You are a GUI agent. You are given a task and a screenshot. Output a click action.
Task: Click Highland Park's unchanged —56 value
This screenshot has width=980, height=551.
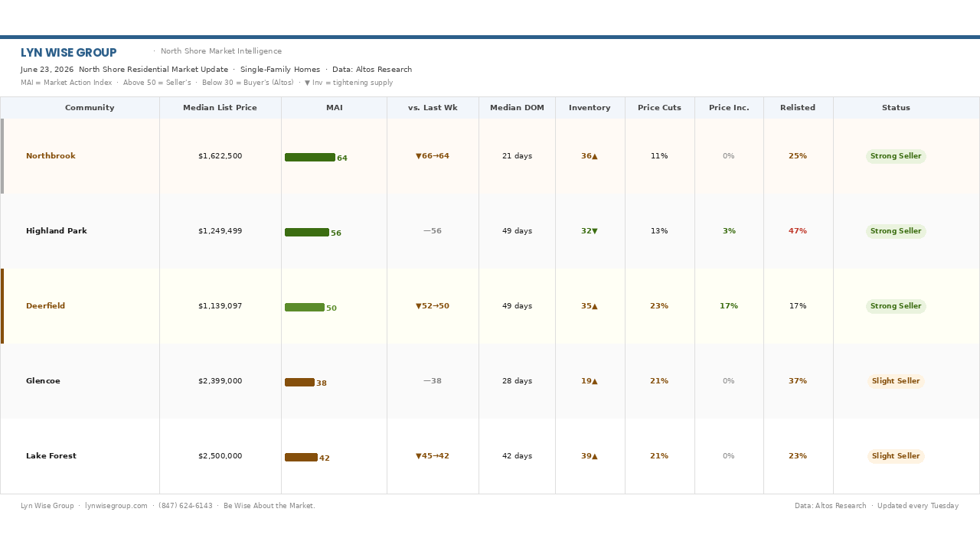(433, 231)
